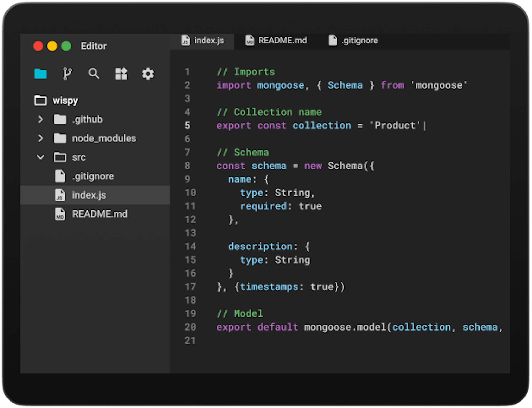The height and width of the screenshot is (408, 532).
Task: Click line number 5 in gutter
Action: click(187, 126)
